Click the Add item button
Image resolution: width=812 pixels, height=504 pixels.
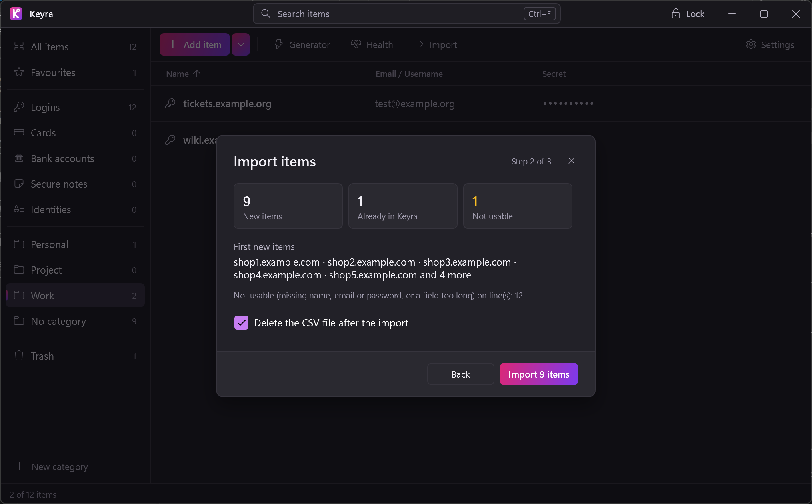[x=195, y=44]
